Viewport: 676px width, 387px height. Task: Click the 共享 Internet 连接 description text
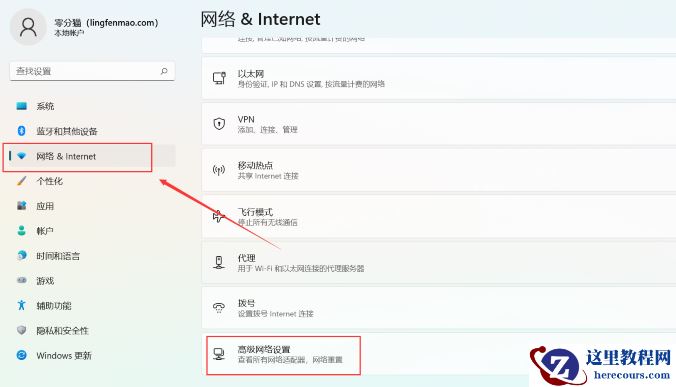click(x=268, y=176)
